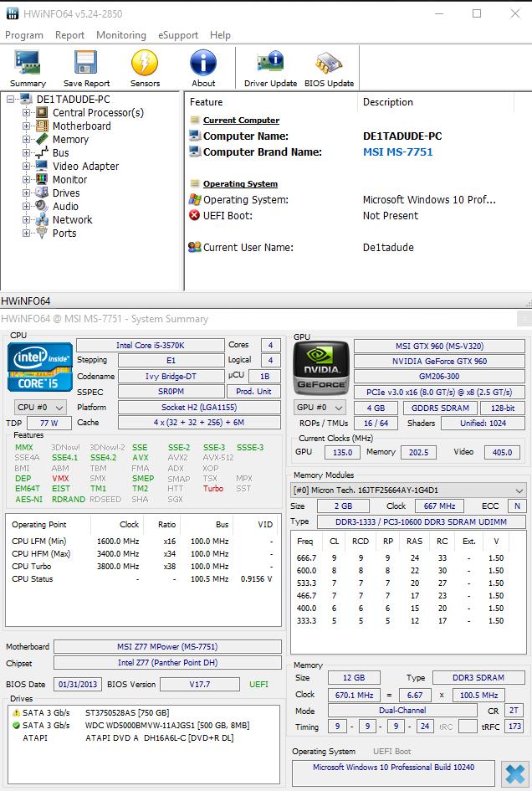Click the Intel Z77 (Panther Point DH) chipset field
Image resolution: width=532 pixels, height=791 pixels.
pyautogui.click(x=167, y=662)
